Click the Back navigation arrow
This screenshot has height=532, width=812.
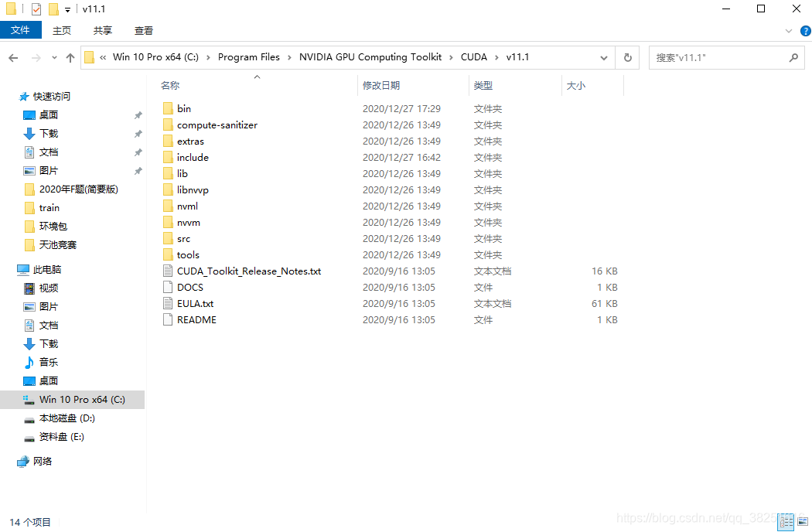coord(13,57)
